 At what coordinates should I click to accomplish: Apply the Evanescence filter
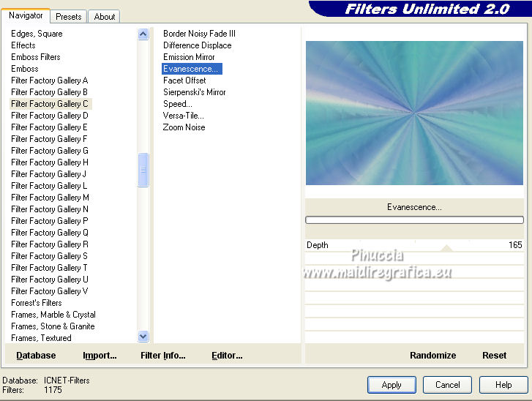pyautogui.click(x=391, y=385)
